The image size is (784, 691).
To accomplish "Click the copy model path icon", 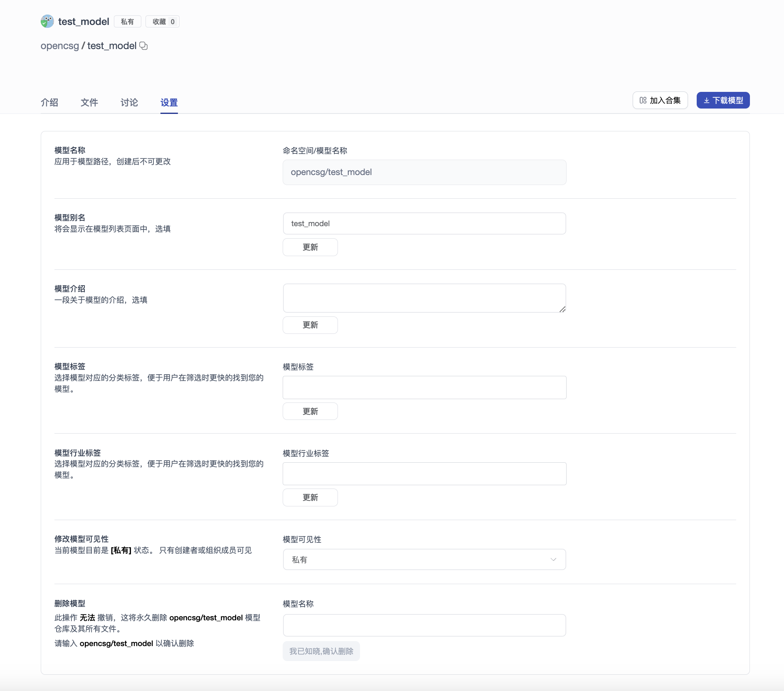I will [143, 46].
